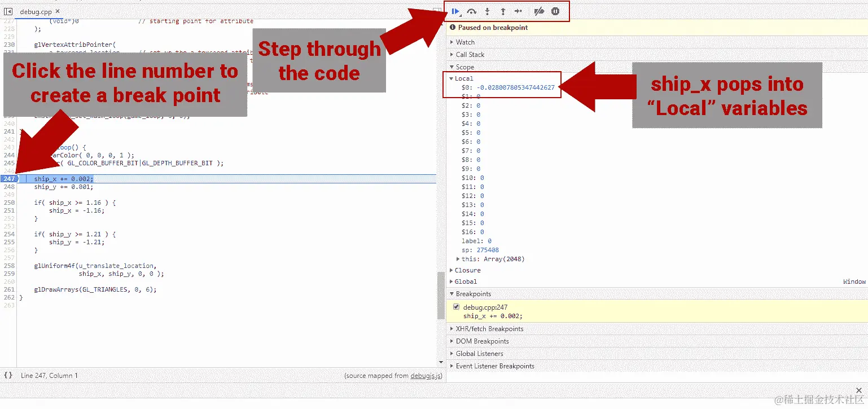Expand the Closure scope
Viewport: 868px width, 409px height.
click(x=451, y=270)
